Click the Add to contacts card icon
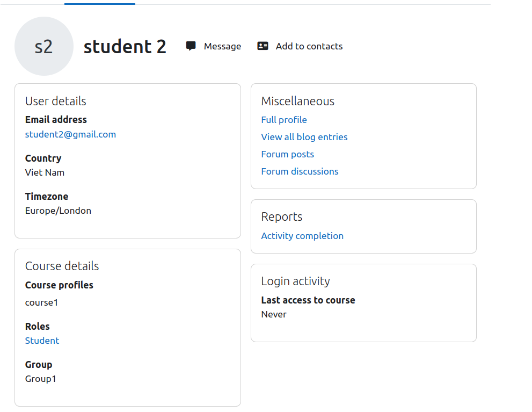 [263, 46]
